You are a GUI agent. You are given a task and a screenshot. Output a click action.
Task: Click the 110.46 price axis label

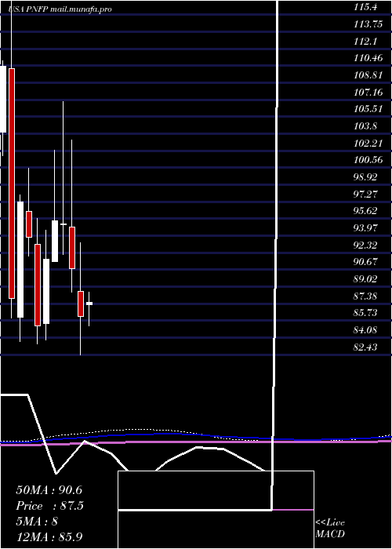(x=368, y=58)
